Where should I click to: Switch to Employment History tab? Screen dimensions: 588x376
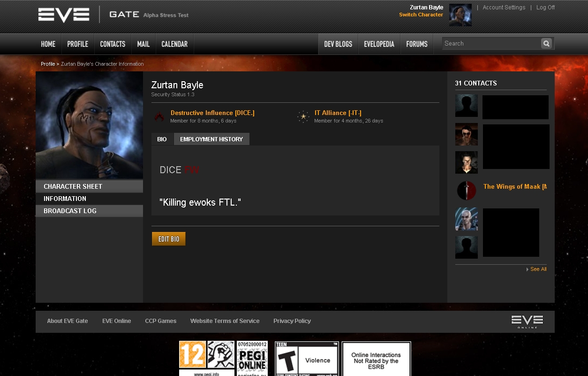click(x=211, y=139)
